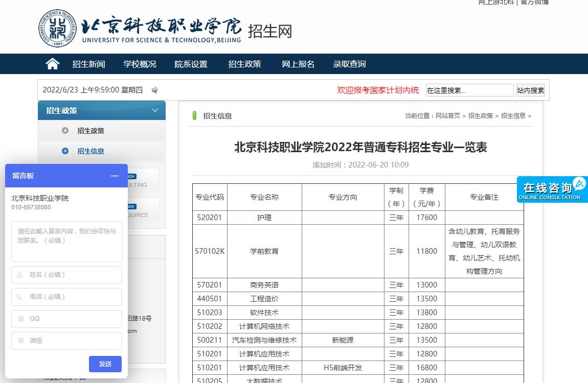Click the 专业代码 table header
Image resolution: width=588 pixels, height=383 pixels.
point(210,197)
